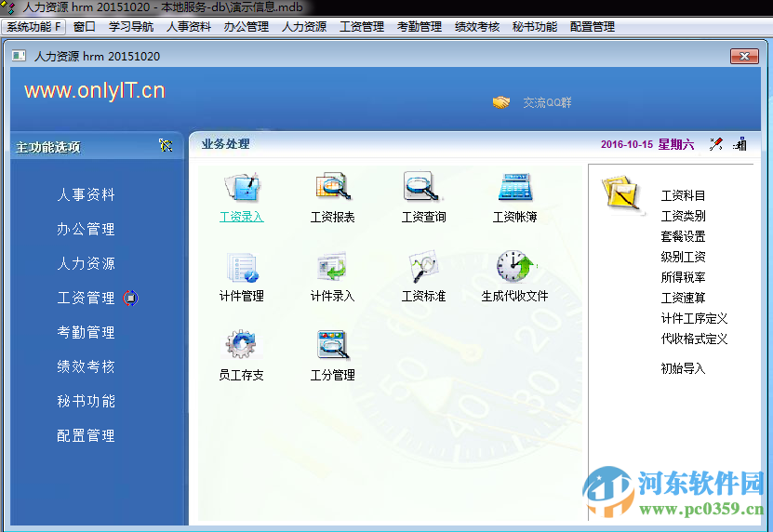Open the 秘书功能 menu in menu bar

pos(535,27)
